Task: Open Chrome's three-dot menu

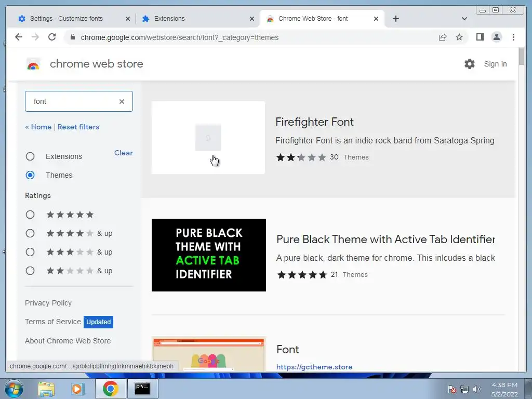Action: (513, 37)
